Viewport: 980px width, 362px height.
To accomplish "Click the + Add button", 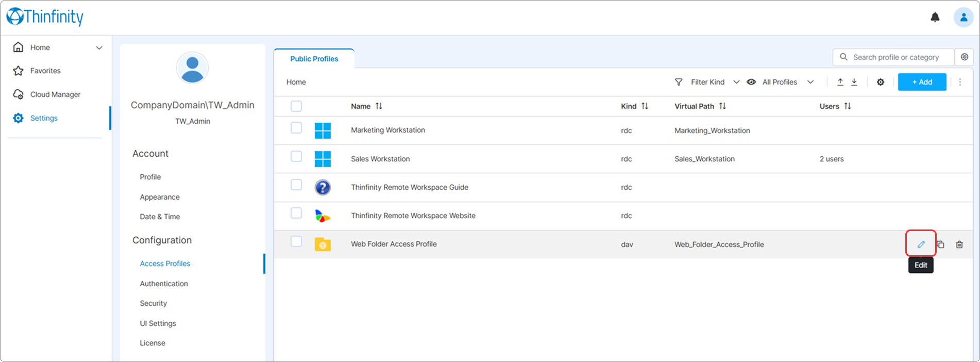I will [922, 82].
